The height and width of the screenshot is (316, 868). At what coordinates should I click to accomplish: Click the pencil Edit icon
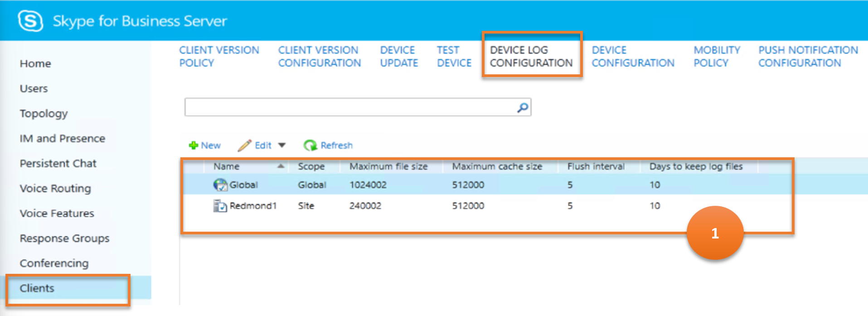coord(244,146)
